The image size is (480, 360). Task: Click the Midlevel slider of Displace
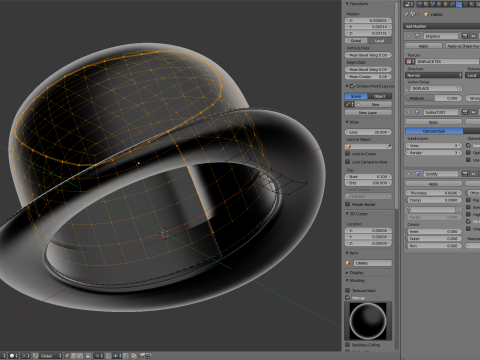click(434, 98)
